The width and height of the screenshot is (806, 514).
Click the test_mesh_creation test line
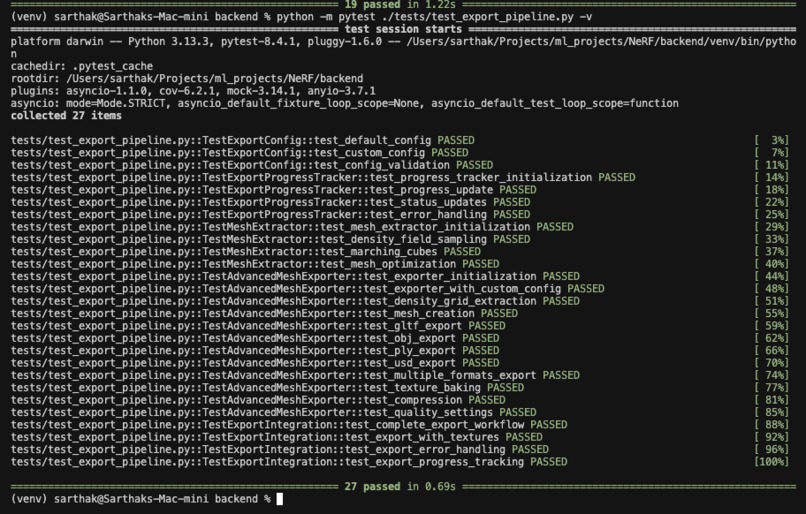pyautogui.click(x=264, y=313)
